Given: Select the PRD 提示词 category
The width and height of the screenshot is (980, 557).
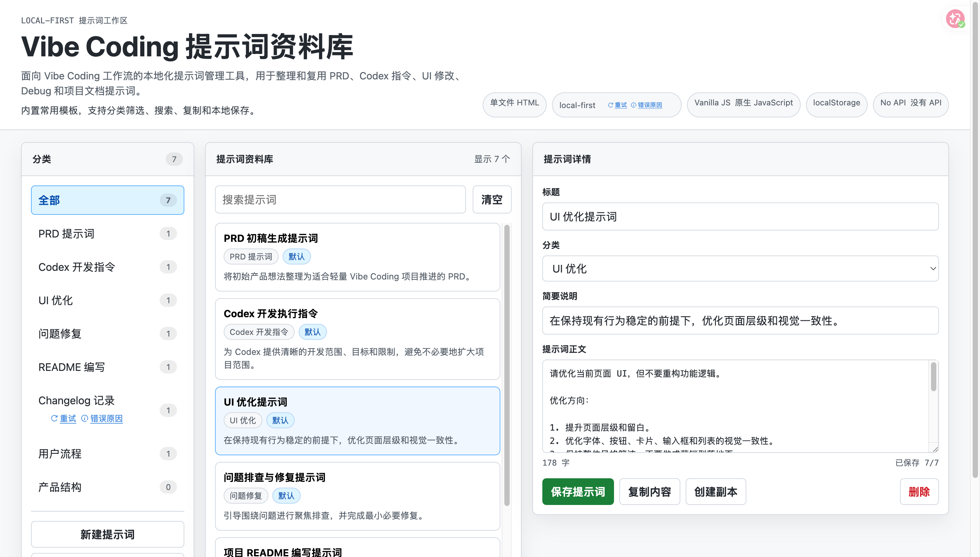Looking at the screenshot, I should pyautogui.click(x=107, y=234).
